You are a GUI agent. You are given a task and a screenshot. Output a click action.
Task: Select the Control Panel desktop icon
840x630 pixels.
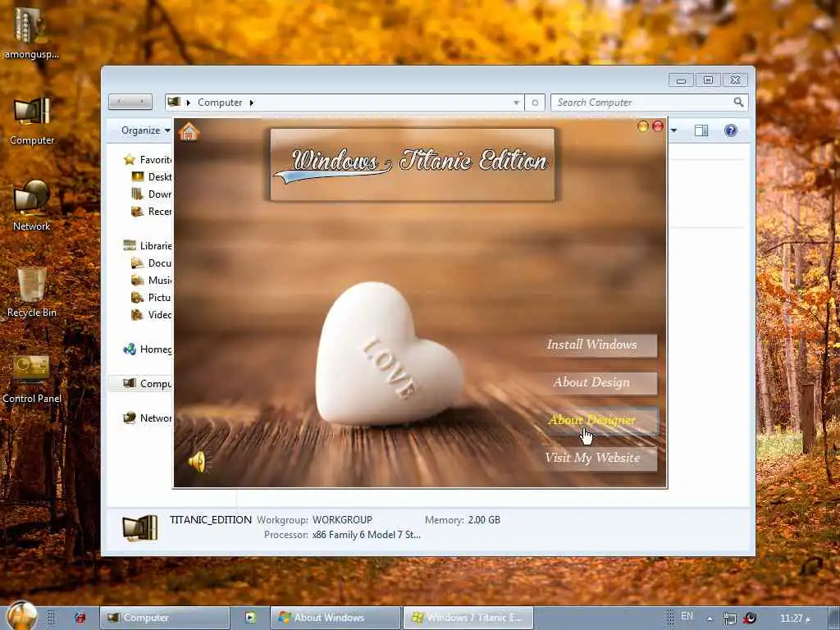point(32,377)
